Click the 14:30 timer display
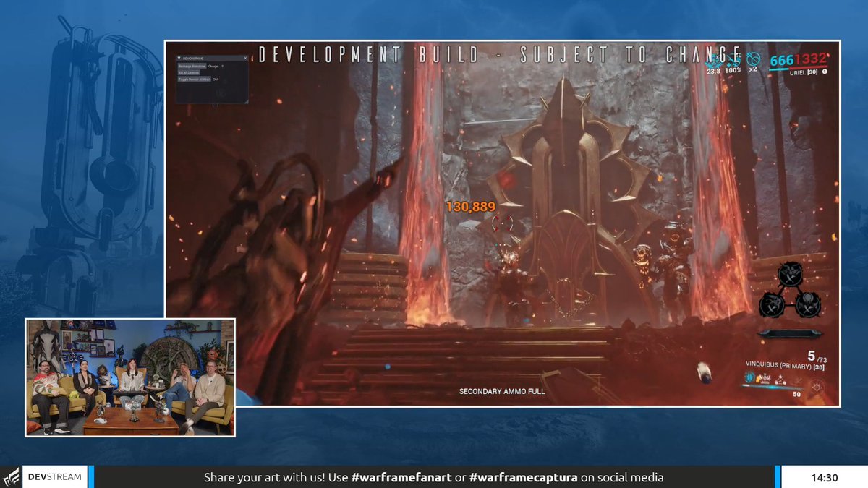 tap(825, 478)
